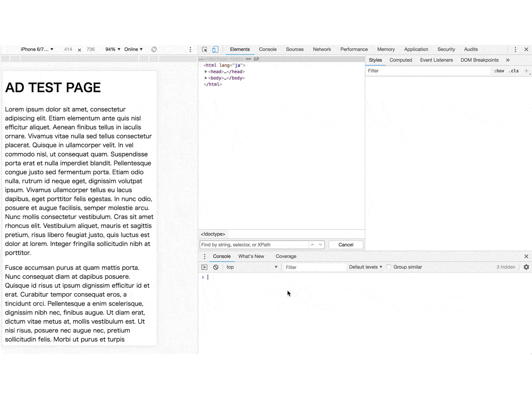Screen dimensions: 532x399
Task: Open the DevTools customize three-dot menu
Action: (515, 49)
